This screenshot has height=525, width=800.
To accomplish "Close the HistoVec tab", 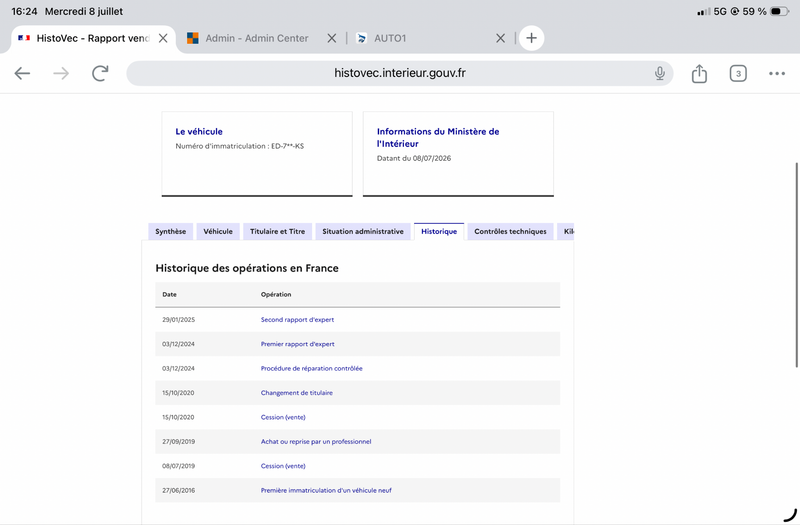I will [163, 38].
